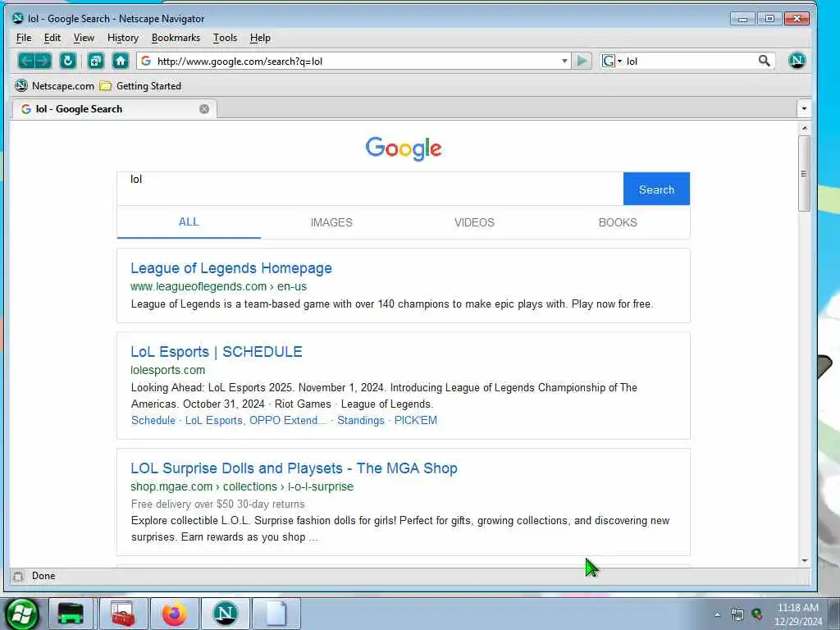840x630 pixels.
Task: Open the Netscape.com bookmark
Action: (54, 85)
